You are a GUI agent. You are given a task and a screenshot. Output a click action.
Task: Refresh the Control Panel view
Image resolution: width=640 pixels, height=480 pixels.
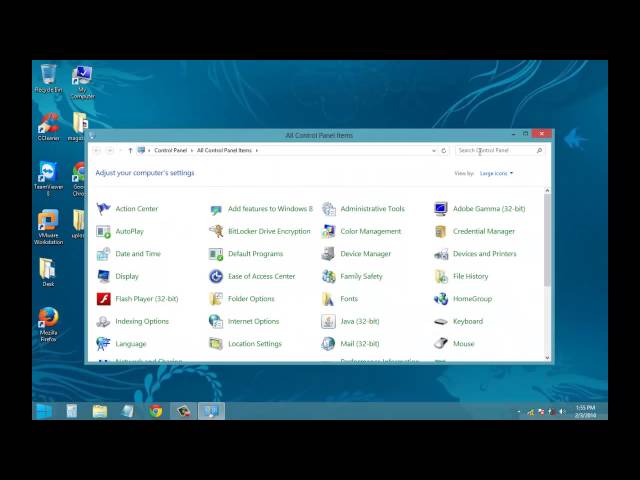[444, 151]
